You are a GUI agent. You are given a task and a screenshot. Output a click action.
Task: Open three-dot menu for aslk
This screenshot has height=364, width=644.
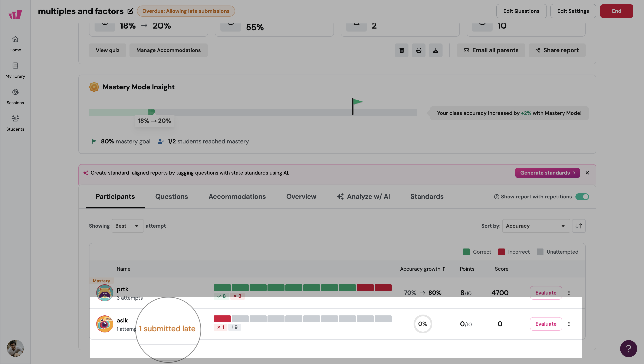[x=569, y=324]
